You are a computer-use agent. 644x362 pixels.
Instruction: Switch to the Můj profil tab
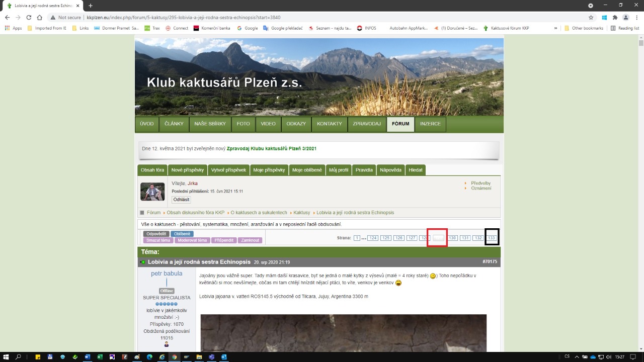[x=339, y=170]
